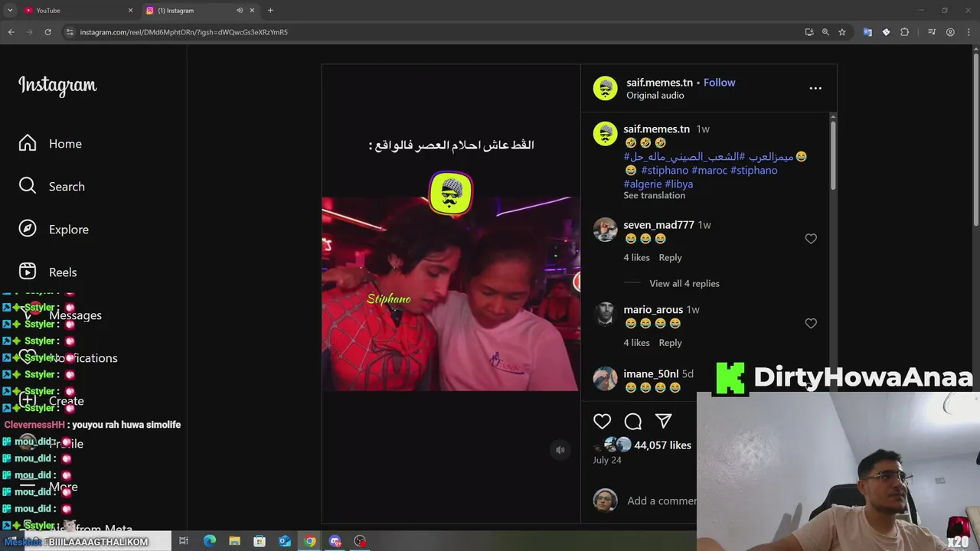Like mario_arous's comment
Screen dimensions: 980x551
(811, 324)
